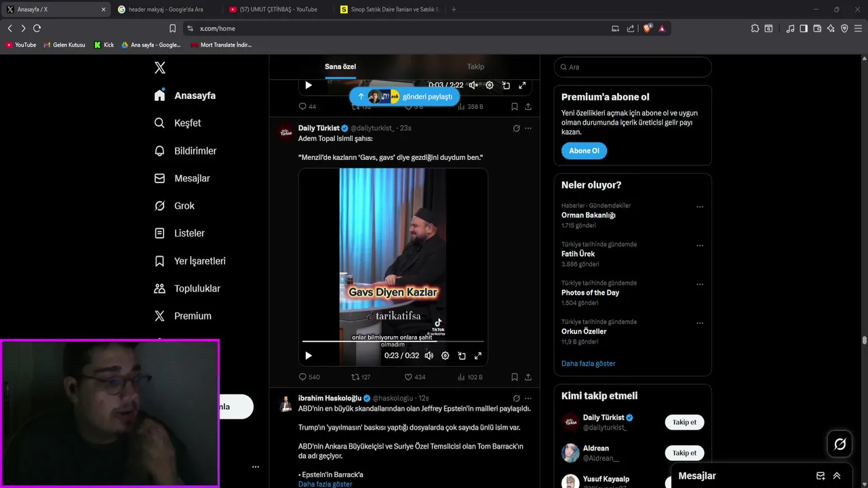Open Listeler in the sidebar
Image resolution: width=868 pixels, height=488 pixels.
point(179,233)
